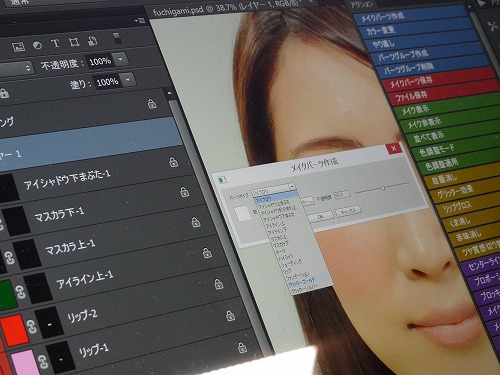Click the pixel layer filter icon

pyautogui.click(x=18, y=47)
